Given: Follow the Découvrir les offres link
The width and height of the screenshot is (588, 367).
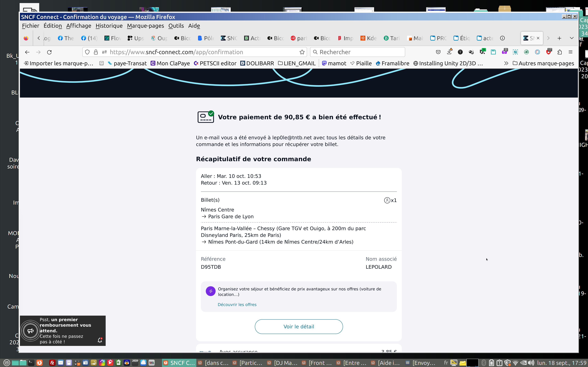Looking at the screenshot, I should pyautogui.click(x=237, y=304).
